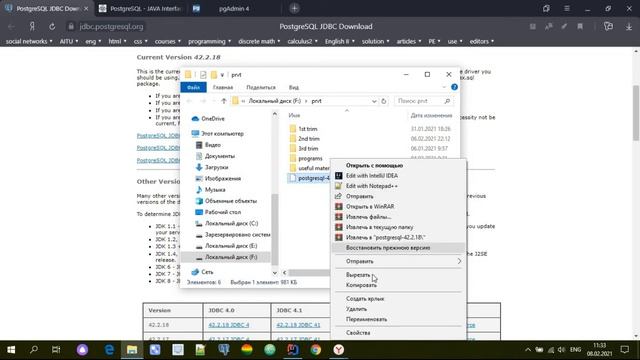The image size is (640, 360).
Task: Select OneDrive in navigation pane
Action: tap(213, 118)
